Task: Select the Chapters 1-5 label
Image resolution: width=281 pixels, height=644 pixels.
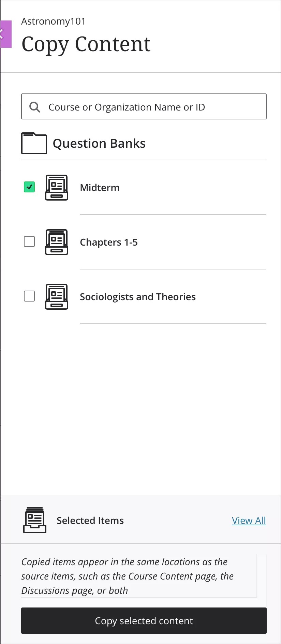Action: [x=108, y=242]
